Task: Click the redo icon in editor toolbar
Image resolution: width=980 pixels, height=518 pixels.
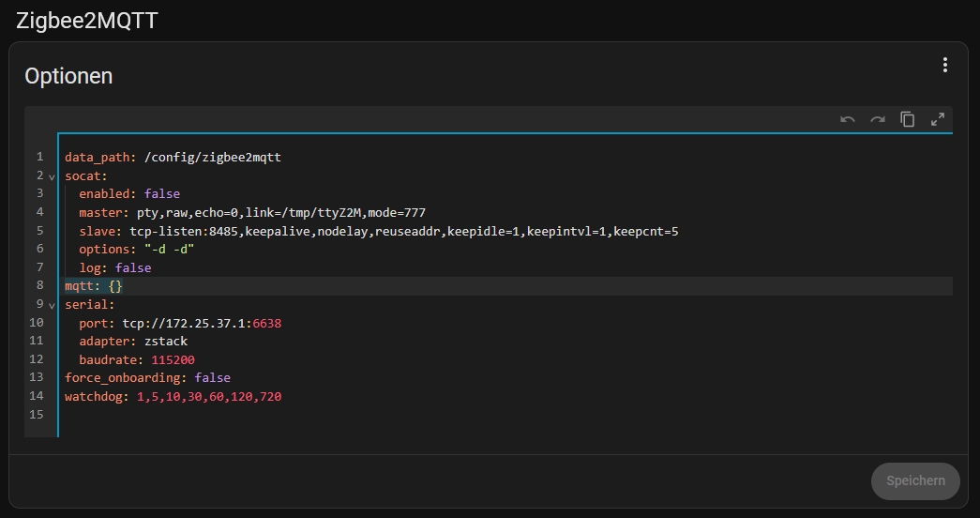Action: 878,119
